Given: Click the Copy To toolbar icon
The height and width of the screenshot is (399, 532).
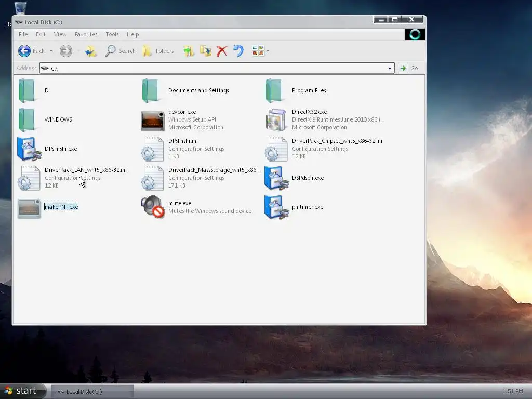Looking at the screenshot, I should pyautogui.click(x=205, y=51).
